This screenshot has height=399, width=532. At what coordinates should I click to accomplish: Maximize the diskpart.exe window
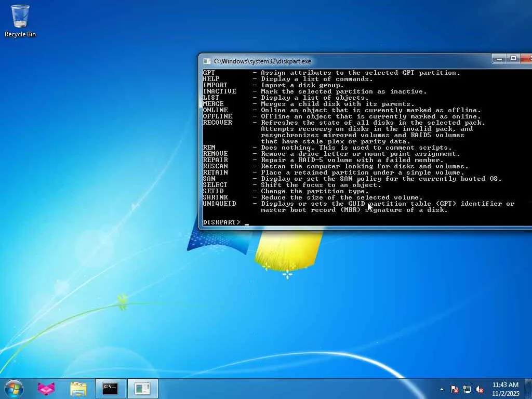pyautogui.click(x=513, y=59)
